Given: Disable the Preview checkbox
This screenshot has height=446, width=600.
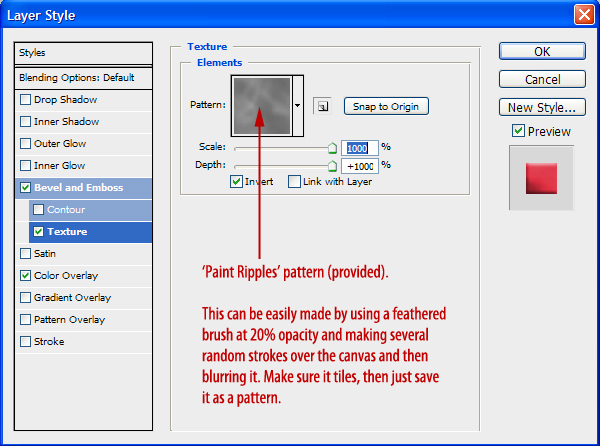Looking at the screenshot, I should click(x=518, y=131).
